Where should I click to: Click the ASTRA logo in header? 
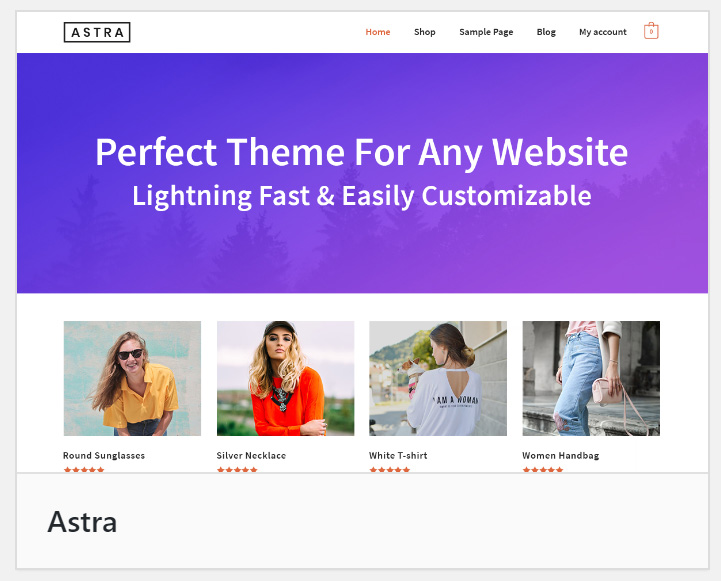point(97,32)
